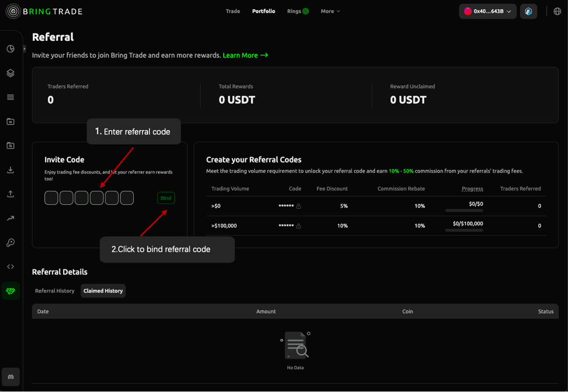Click the Traders Referred label in summary

68,87
